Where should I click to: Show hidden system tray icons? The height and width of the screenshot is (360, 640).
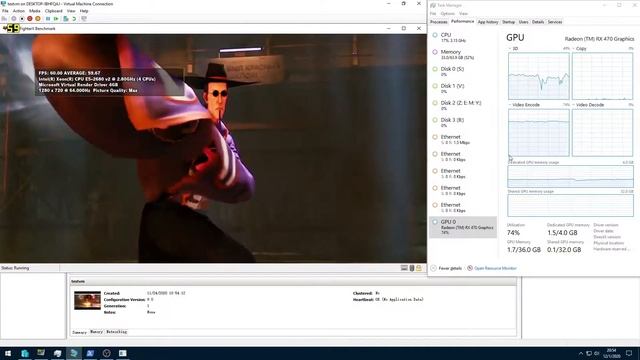pos(581,353)
